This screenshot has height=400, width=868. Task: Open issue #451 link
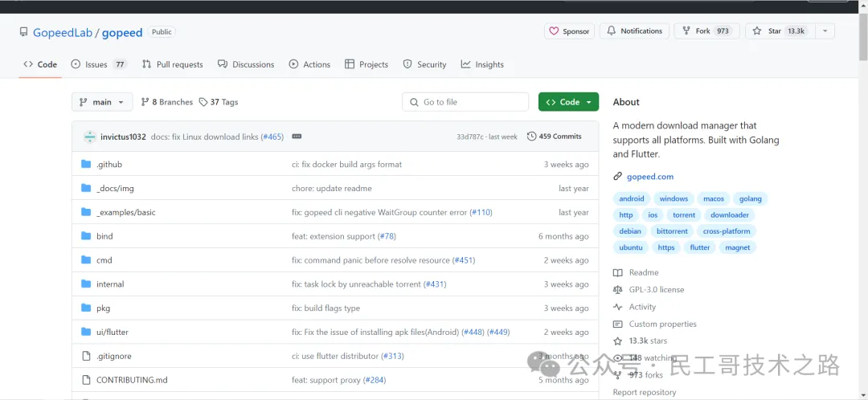[464, 260]
